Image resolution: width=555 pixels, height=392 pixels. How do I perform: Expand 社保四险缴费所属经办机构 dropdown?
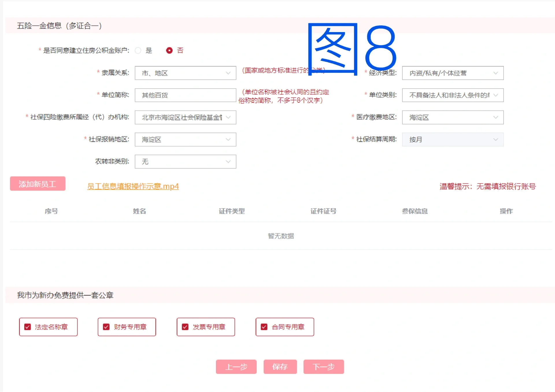(185, 117)
